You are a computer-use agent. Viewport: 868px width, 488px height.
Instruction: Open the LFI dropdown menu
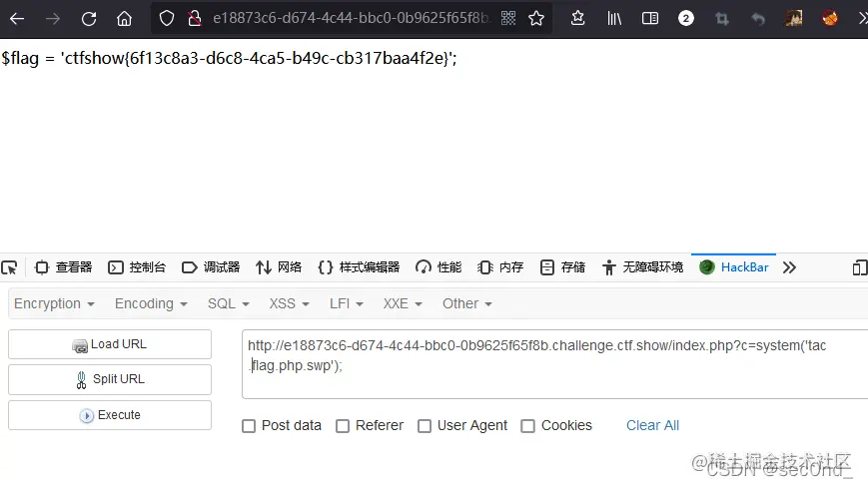pos(347,303)
